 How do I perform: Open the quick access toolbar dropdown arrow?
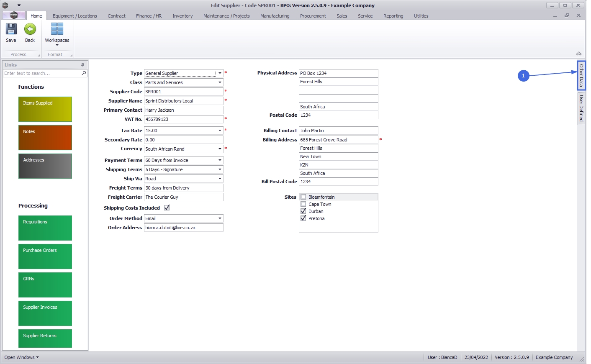19,5
